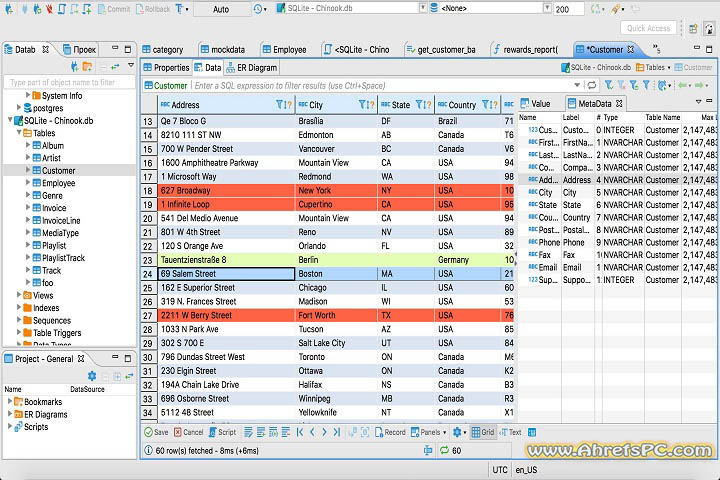Click the refresh icon beside filter expression box

point(592,85)
